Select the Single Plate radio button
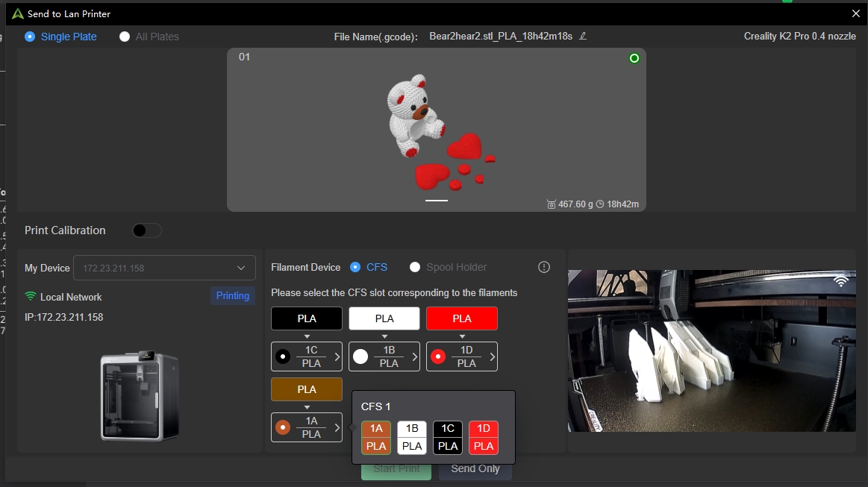Image resolution: width=868 pixels, height=487 pixels. pyautogui.click(x=30, y=37)
